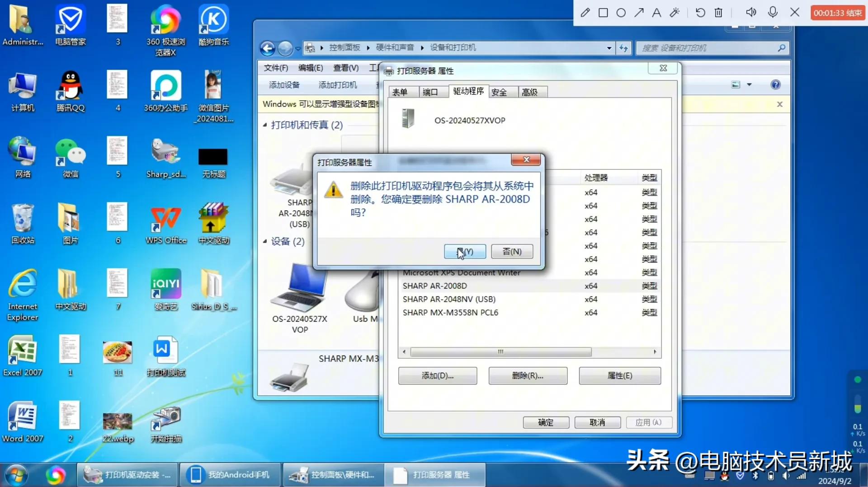The image size is (868, 487).
Task: Select Sharp_sd... printer desktop icon
Action: point(165,157)
